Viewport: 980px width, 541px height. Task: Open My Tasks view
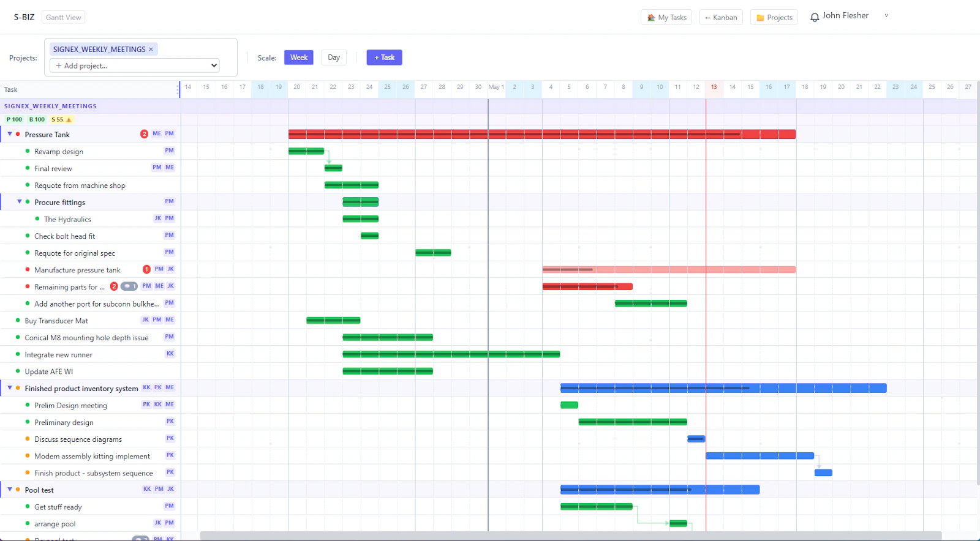tap(666, 17)
